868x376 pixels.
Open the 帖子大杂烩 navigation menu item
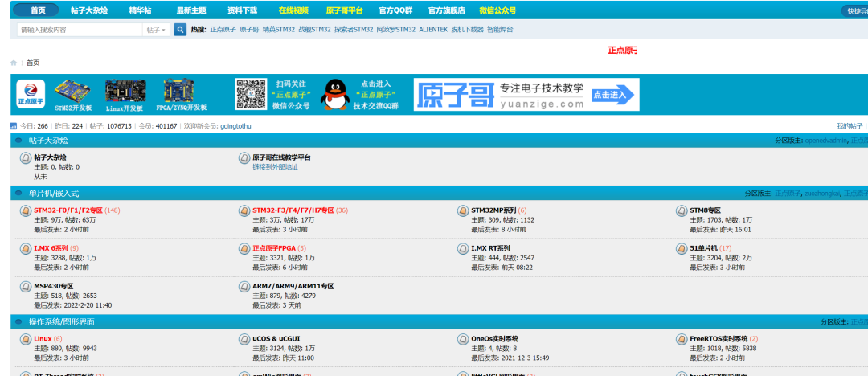coord(89,10)
